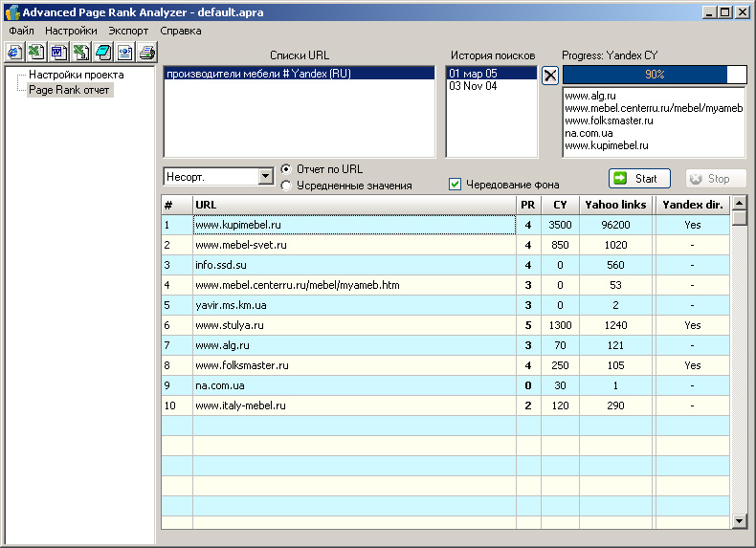The width and height of the screenshot is (756, 548).
Task: Click the CY value 1300 for stulya.ru
Action: (560, 325)
